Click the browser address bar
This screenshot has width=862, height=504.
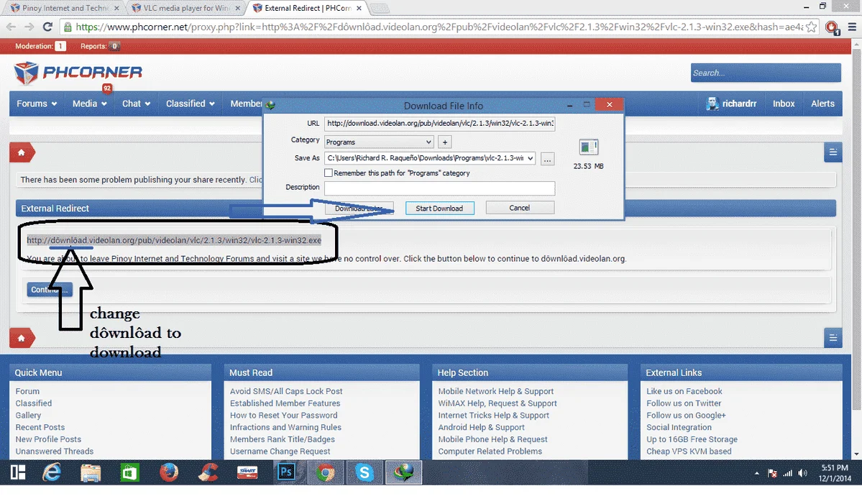click(439, 27)
